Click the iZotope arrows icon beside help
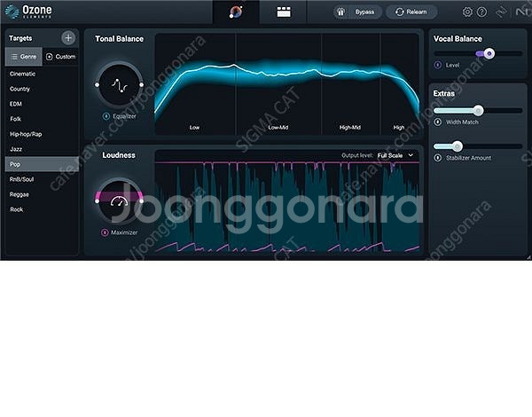 pos(501,12)
